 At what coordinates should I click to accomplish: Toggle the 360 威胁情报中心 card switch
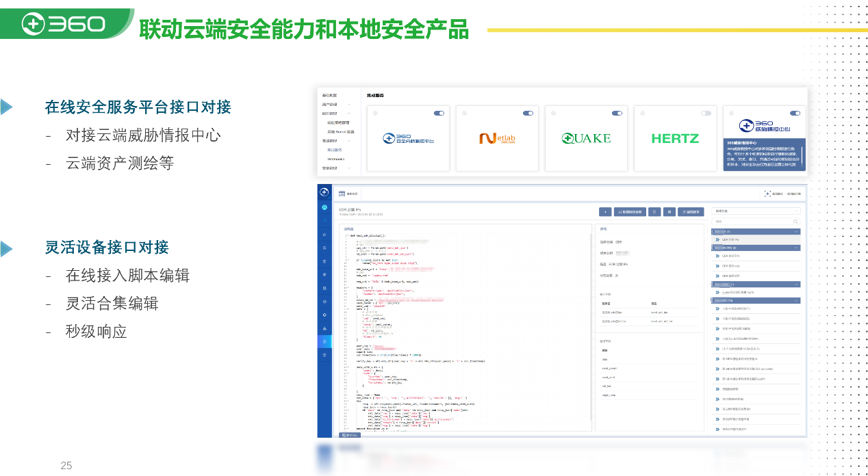(x=795, y=113)
